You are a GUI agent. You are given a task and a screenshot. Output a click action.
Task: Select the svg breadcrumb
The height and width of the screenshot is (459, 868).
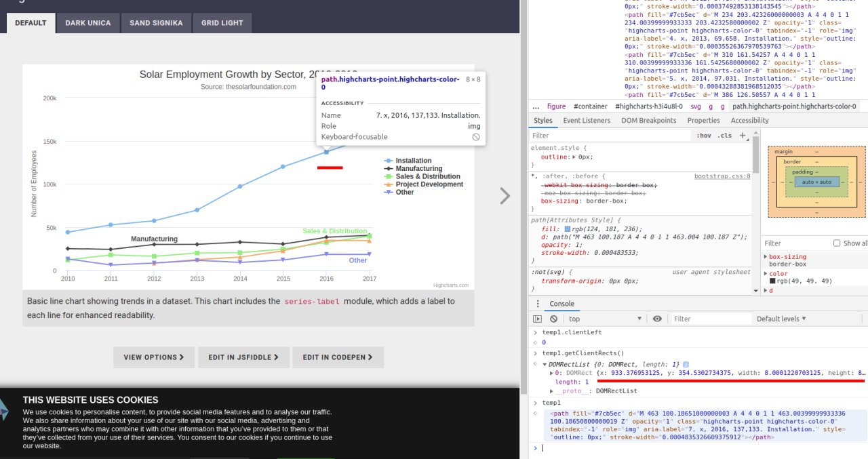click(x=696, y=106)
